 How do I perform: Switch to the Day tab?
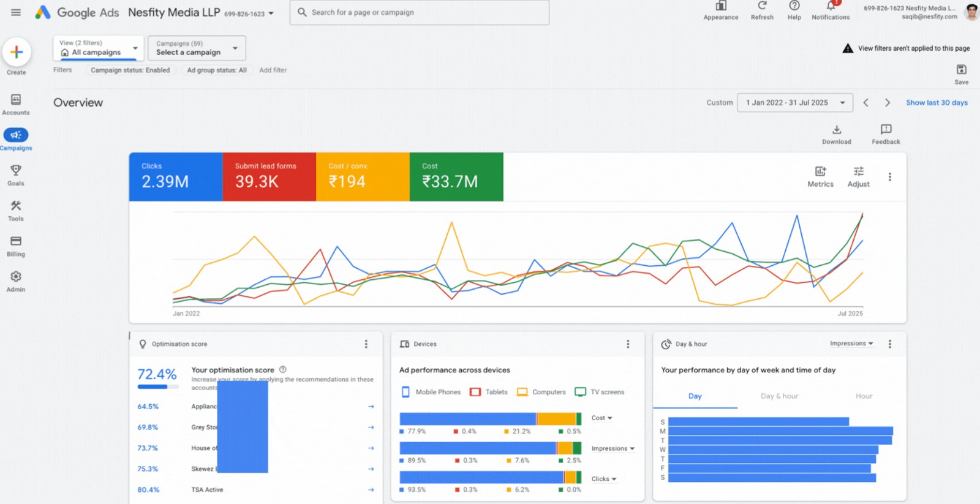point(695,396)
